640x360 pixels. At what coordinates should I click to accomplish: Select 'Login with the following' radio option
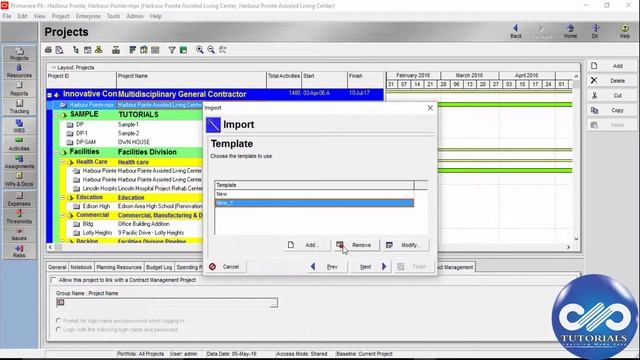(58, 329)
